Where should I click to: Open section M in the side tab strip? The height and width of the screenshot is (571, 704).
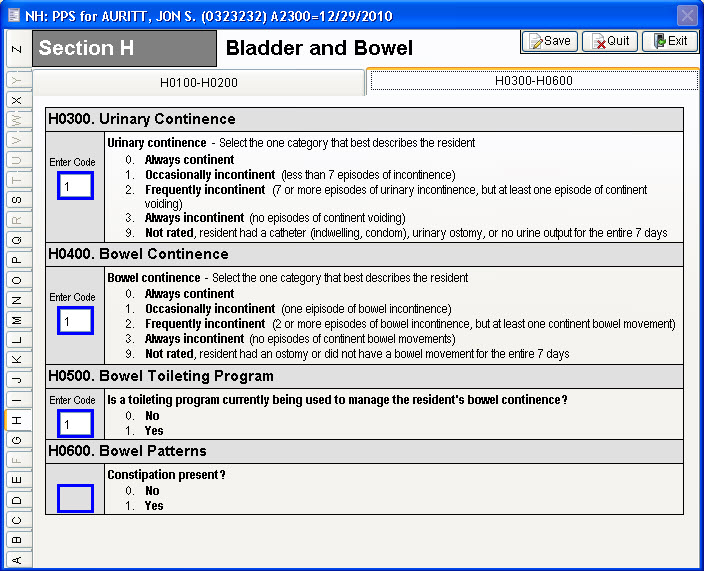click(x=17, y=320)
